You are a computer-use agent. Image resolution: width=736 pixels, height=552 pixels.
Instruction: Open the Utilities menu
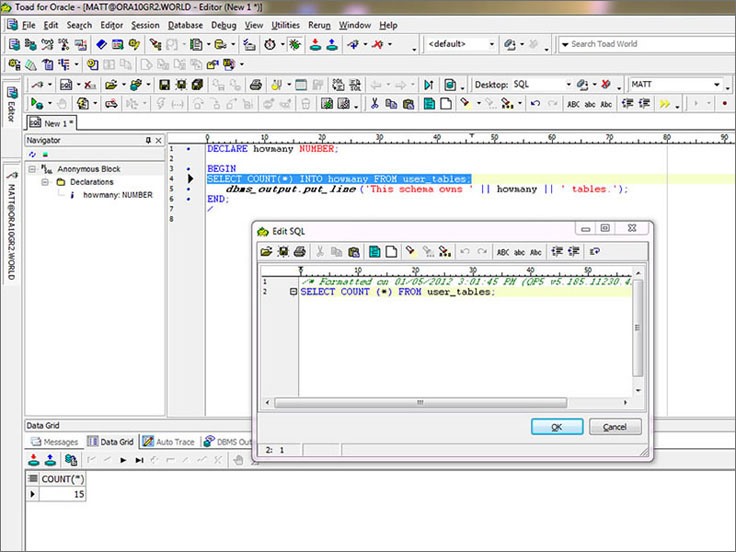[285, 25]
